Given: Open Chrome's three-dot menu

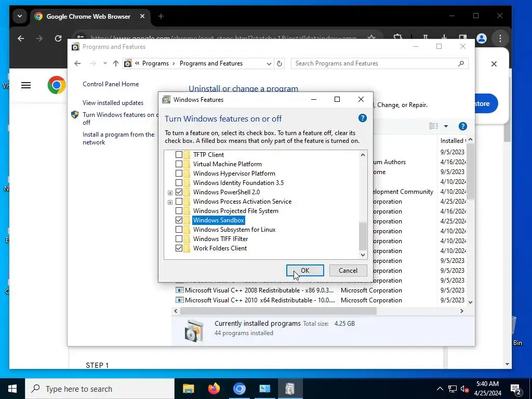Looking at the screenshot, I should point(500,38).
